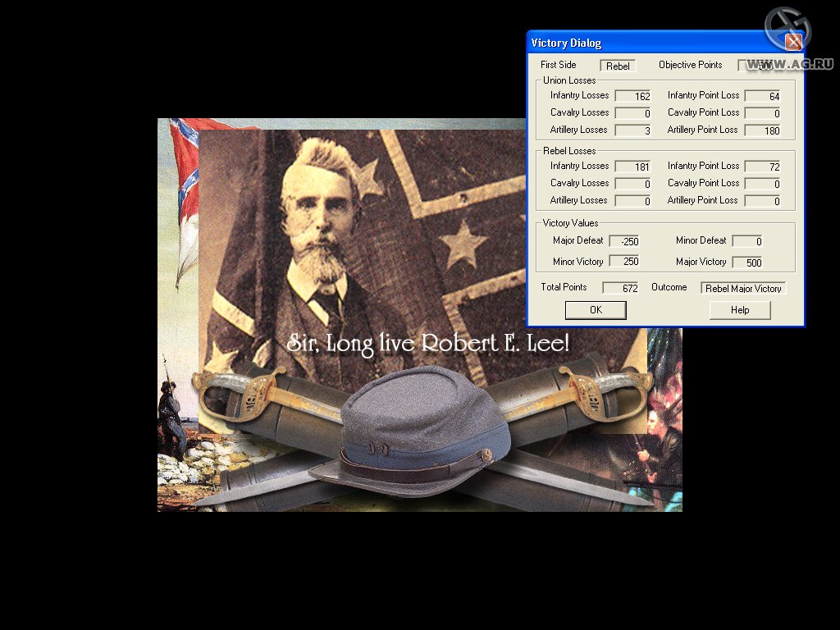Screen dimensions: 840x630
Task: Click Rebel Cavalry Losses value field
Action: [632, 184]
